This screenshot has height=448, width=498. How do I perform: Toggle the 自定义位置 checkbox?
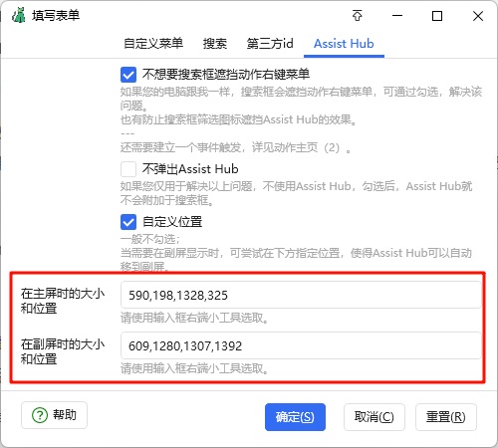pos(128,222)
